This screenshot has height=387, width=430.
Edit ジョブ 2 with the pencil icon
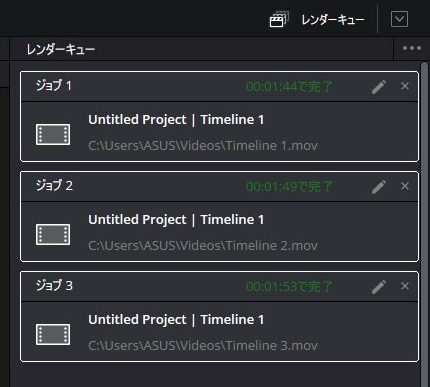379,187
